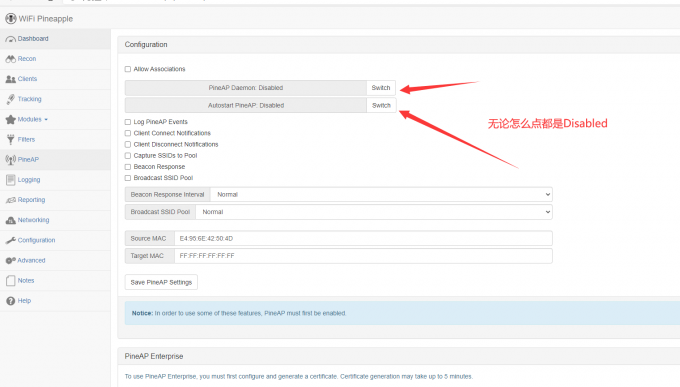Open the Reporting link

click(x=31, y=200)
